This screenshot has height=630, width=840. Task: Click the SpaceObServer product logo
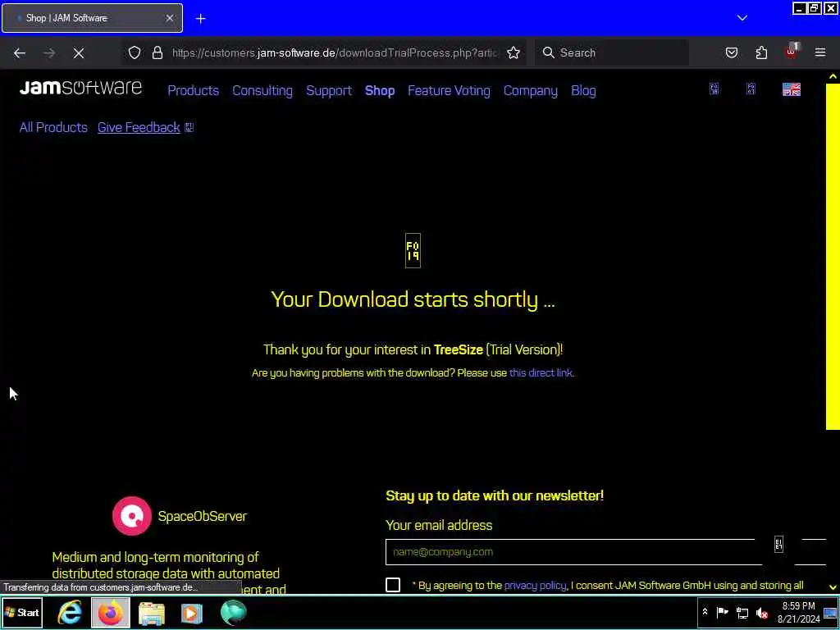pos(132,516)
